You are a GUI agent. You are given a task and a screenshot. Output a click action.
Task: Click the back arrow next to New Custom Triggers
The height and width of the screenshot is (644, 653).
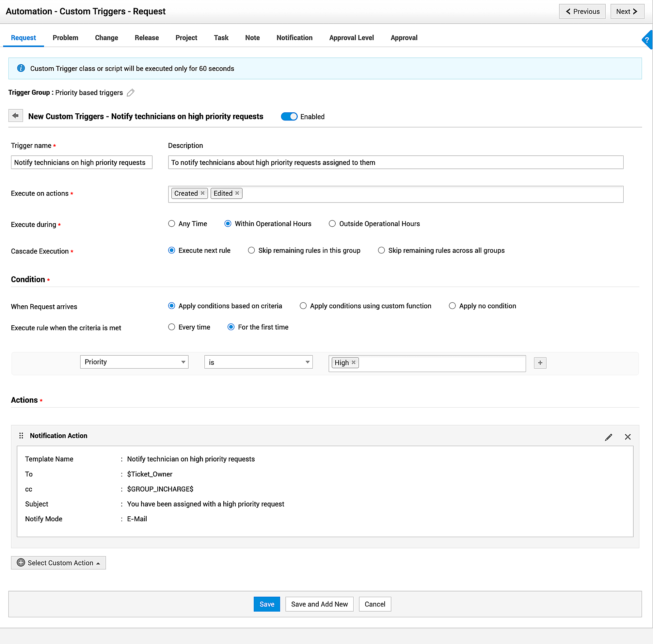16,116
